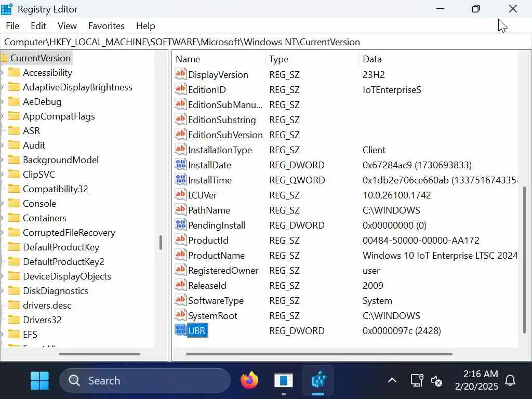Show hidden tray icons chevron
The width and height of the screenshot is (532, 399).
(x=392, y=380)
